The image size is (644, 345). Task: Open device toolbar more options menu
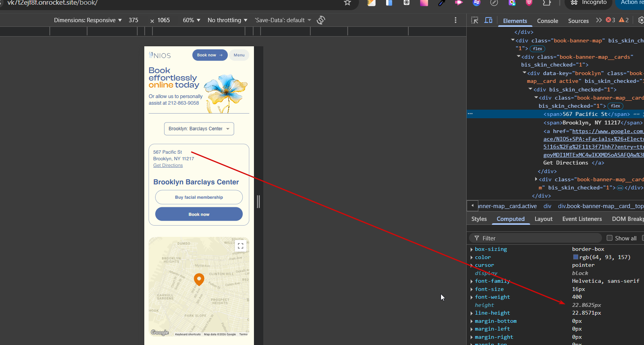tap(455, 20)
